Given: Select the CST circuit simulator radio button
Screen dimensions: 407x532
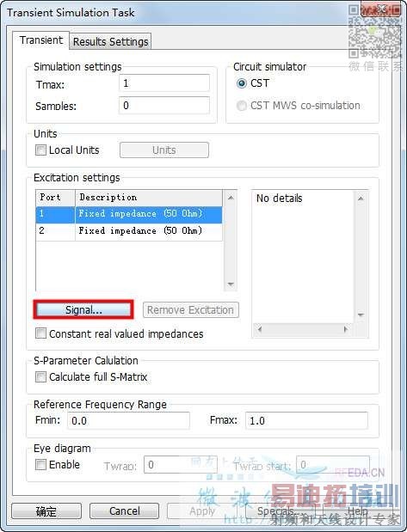Looking at the screenshot, I should click(242, 83).
